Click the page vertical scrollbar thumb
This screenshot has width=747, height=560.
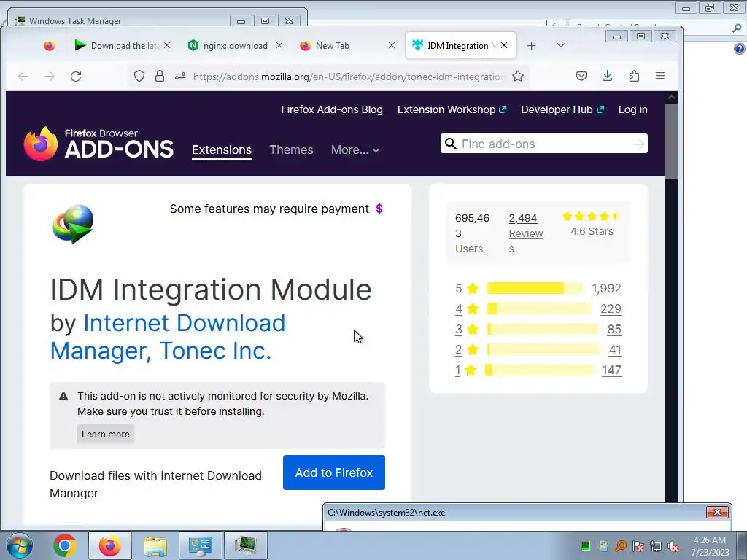click(x=671, y=141)
